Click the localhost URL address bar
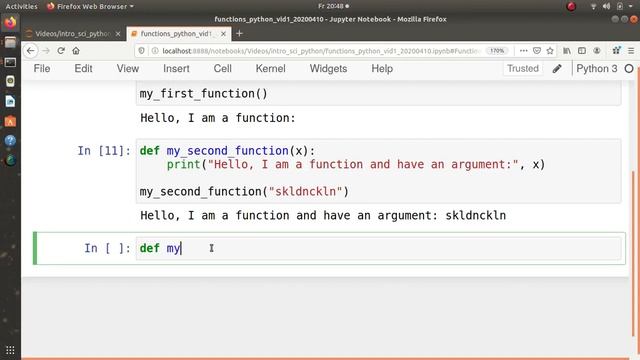Image resolution: width=640 pixels, height=360 pixels. click(x=321, y=51)
